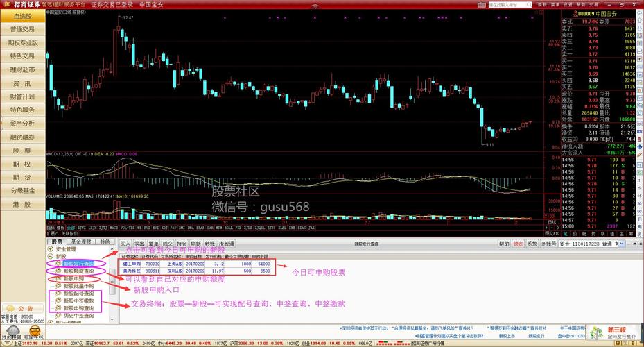
Task: Click the 公告 announcement icon button
Action: [22, 309]
